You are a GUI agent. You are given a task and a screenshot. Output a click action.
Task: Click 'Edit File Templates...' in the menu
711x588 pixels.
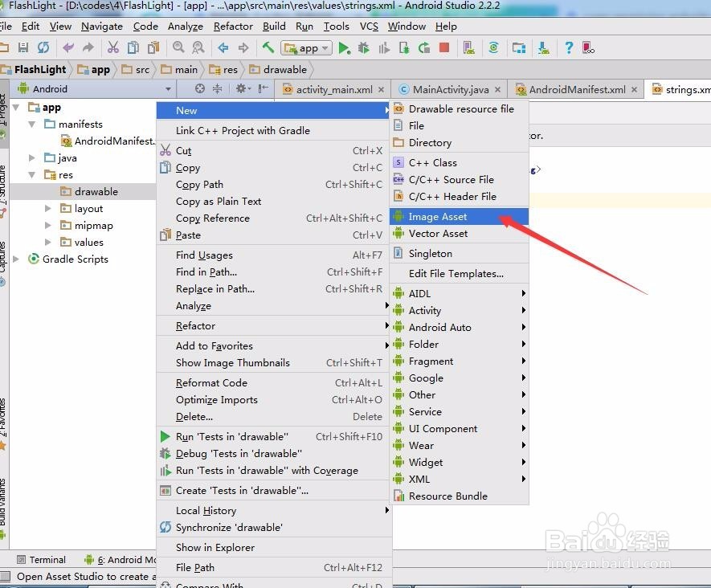click(x=455, y=272)
